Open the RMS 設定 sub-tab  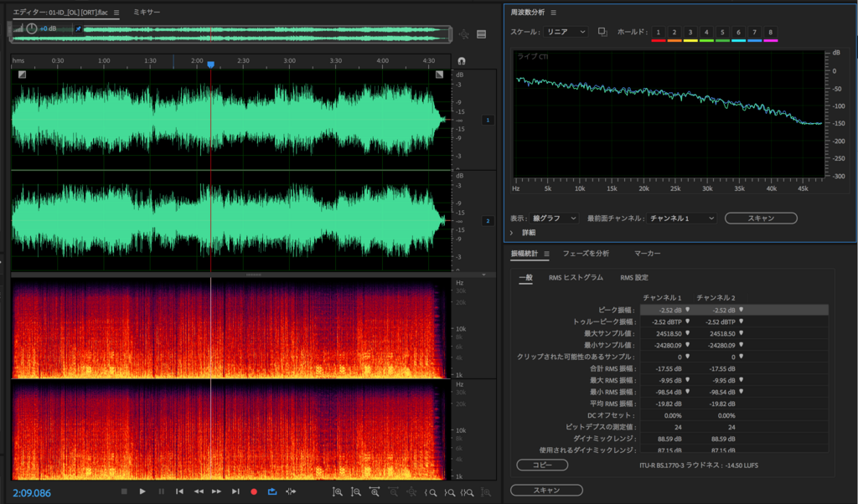coord(634,278)
